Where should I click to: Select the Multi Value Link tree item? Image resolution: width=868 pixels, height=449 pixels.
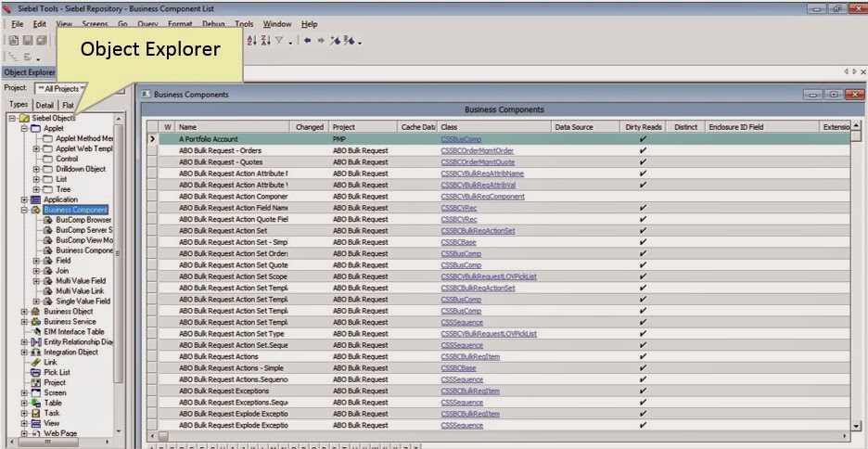click(80, 290)
